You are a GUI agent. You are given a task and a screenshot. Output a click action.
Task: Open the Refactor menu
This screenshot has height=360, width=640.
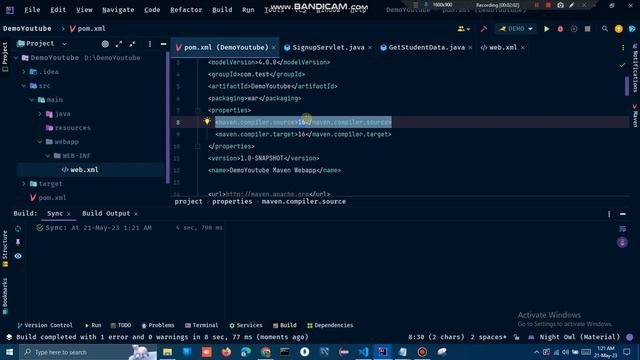[186, 10]
